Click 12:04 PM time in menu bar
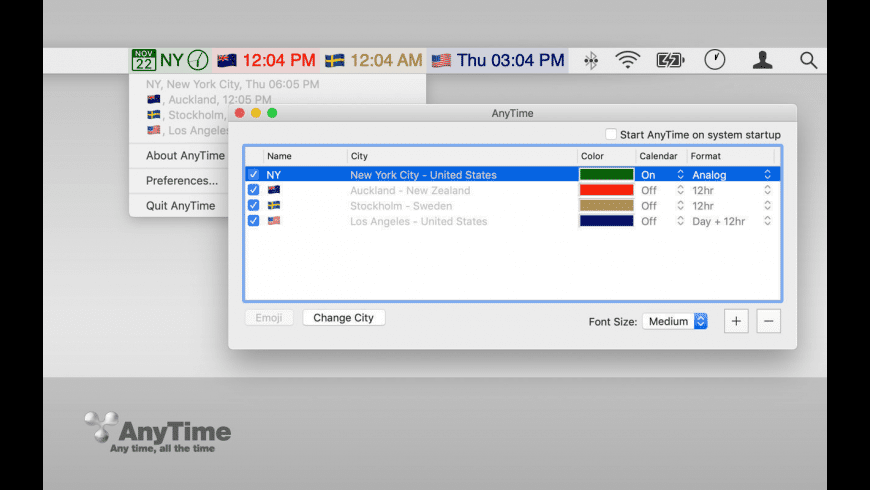 point(279,60)
